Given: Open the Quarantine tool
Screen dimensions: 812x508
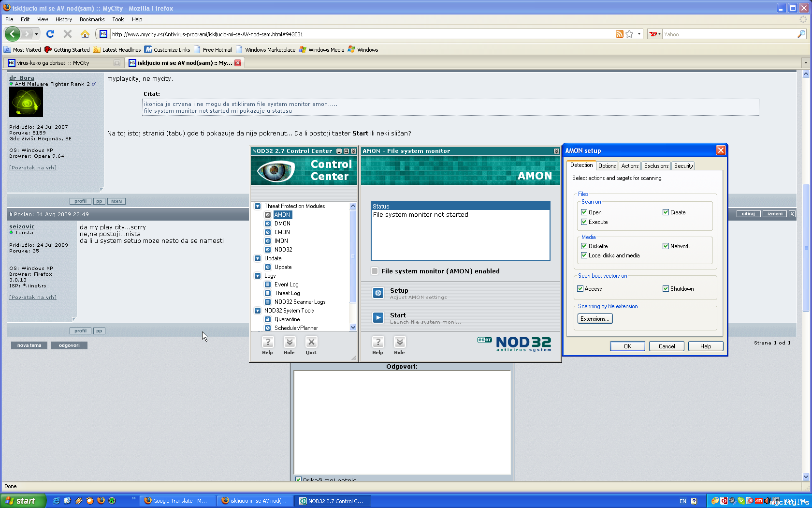Looking at the screenshot, I should [x=287, y=319].
